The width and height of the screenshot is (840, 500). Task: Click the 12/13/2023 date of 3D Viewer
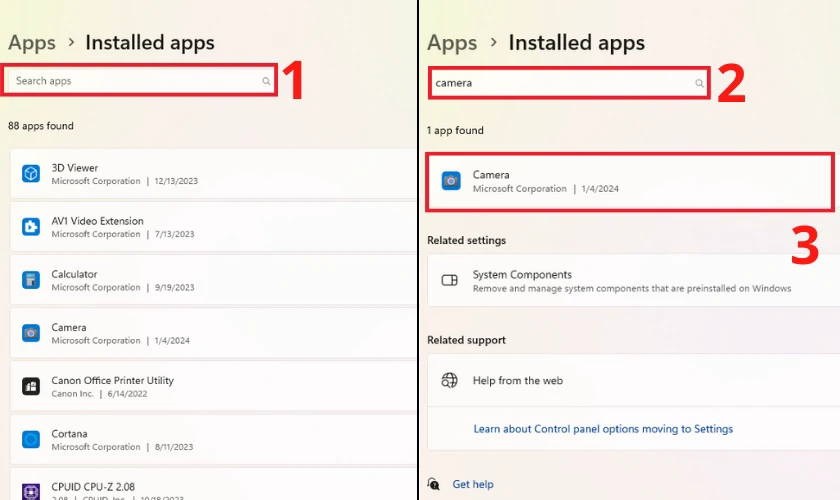click(176, 181)
